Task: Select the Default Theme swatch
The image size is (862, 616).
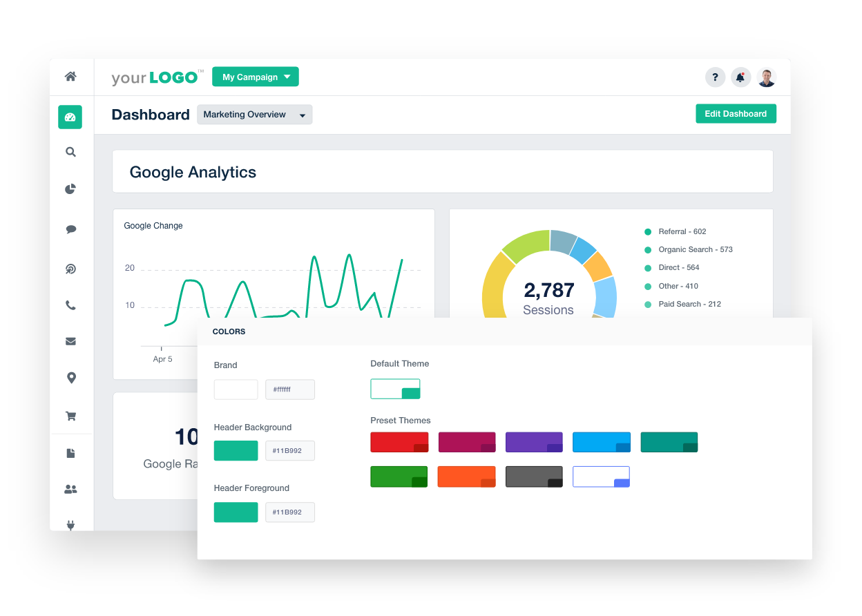Action: tap(395, 389)
